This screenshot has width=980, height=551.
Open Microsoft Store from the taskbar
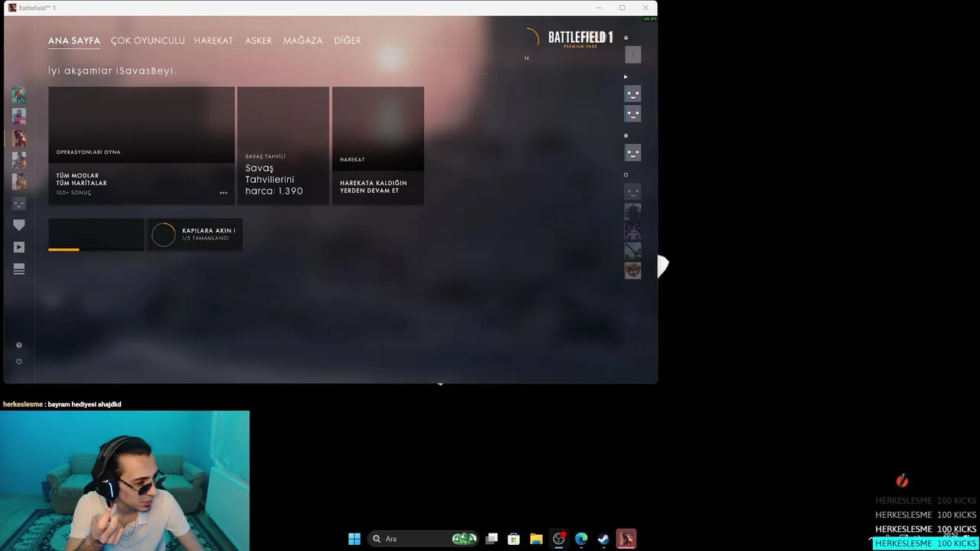[x=514, y=539]
